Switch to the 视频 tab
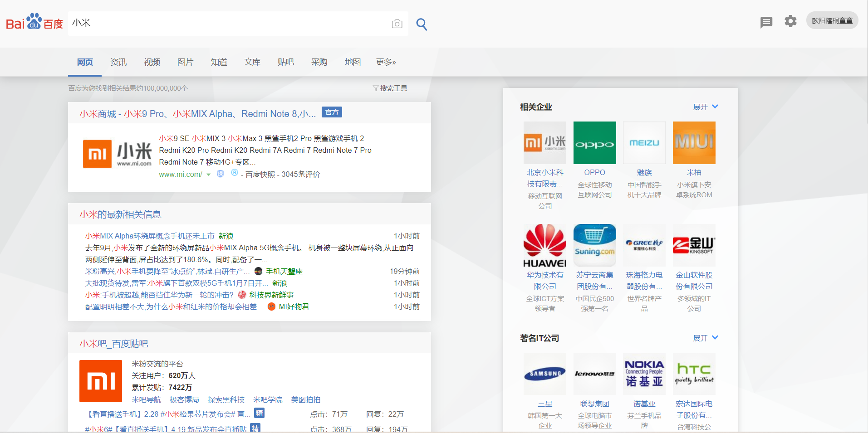Image resolution: width=868 pixels, height=433 pixels. 152,62
